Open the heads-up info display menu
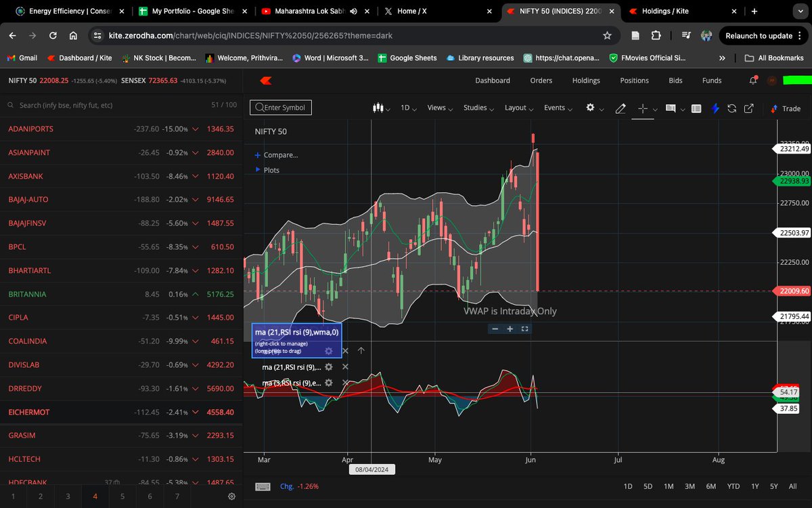The height and width of the screenshot is (508, 812). 674,108
